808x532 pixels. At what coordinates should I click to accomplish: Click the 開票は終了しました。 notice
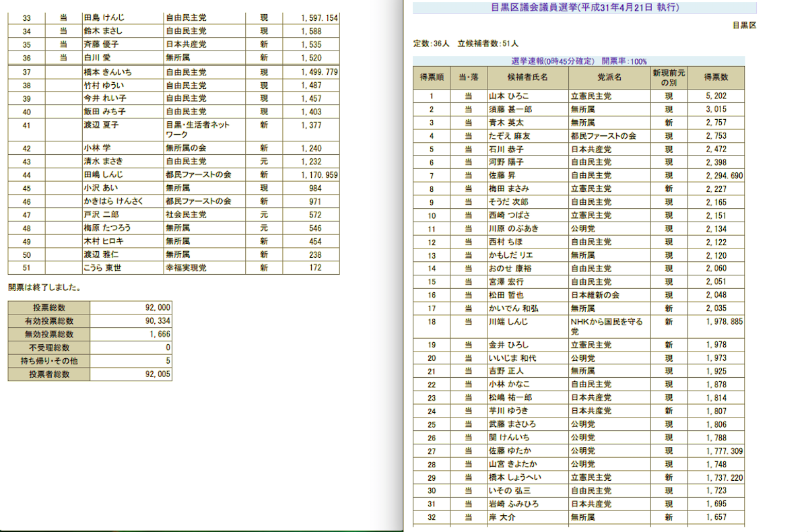tap(45, 287)
